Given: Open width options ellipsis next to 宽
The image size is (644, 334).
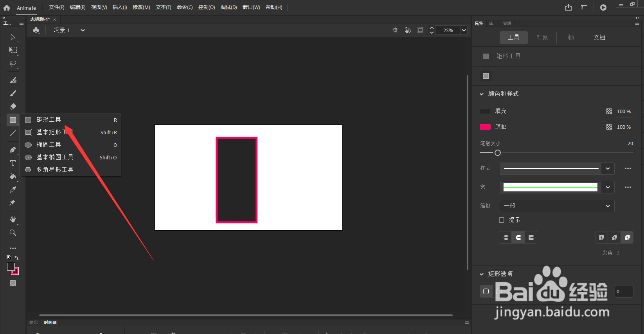Looking at the screenshot, I should (628, 187).
